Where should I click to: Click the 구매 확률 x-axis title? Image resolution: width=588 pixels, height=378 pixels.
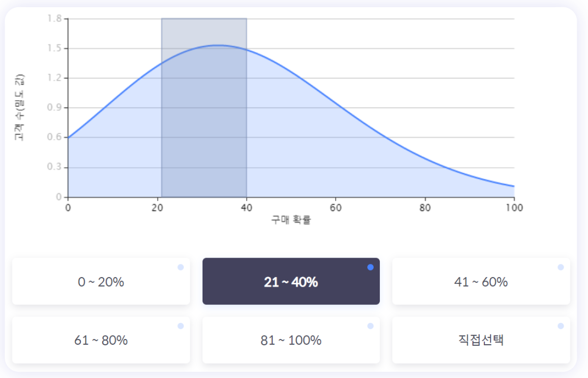coord(291,220)
